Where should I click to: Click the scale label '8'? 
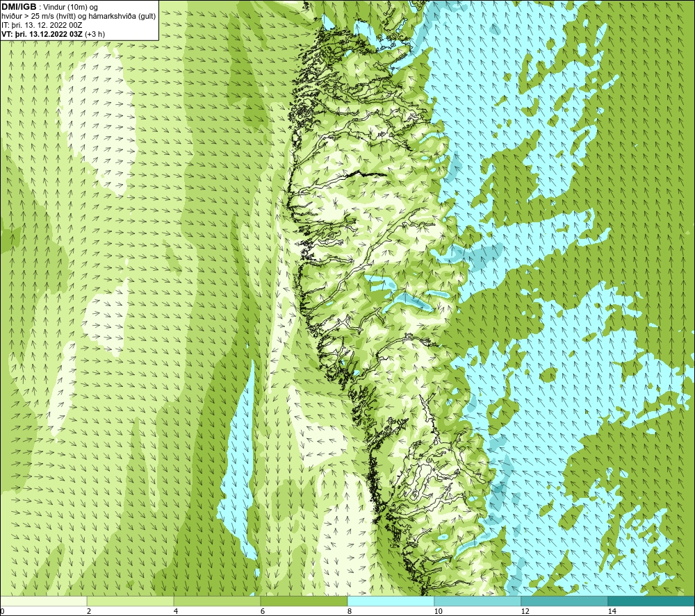tap(350, 611)
